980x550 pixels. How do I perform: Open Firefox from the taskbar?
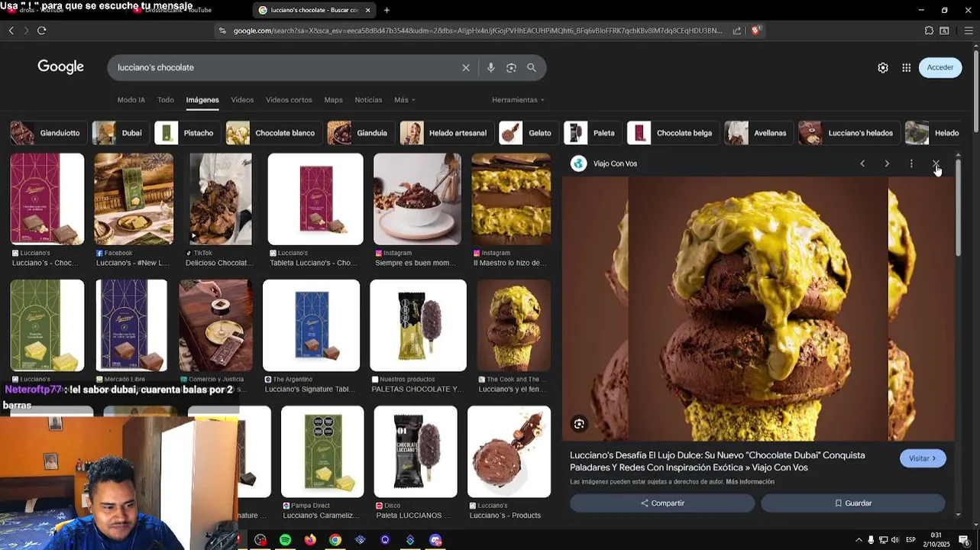(x=310, y=540)
